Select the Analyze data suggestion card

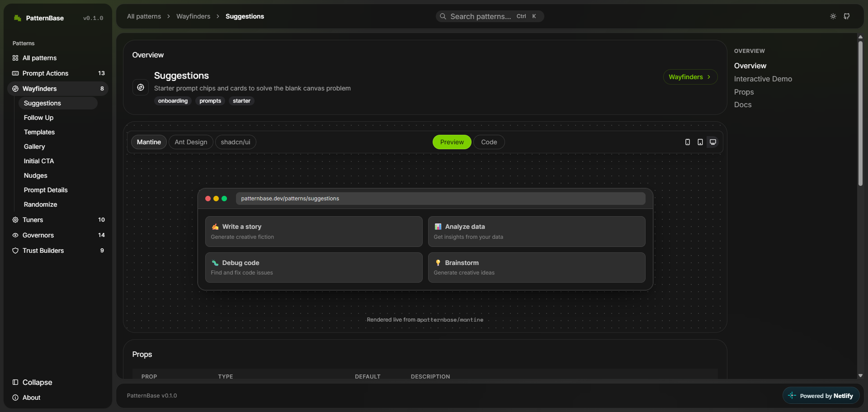coord(537,232)
